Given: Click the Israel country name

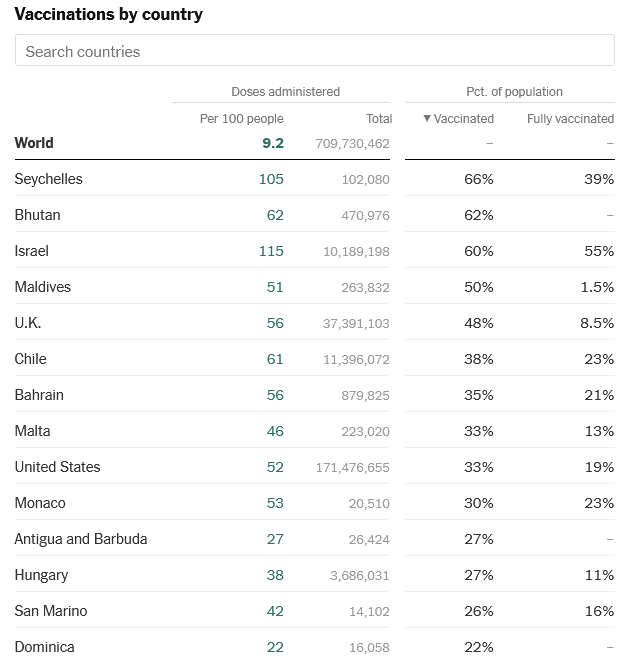Looking at the screenshot, I should [31, 251].
